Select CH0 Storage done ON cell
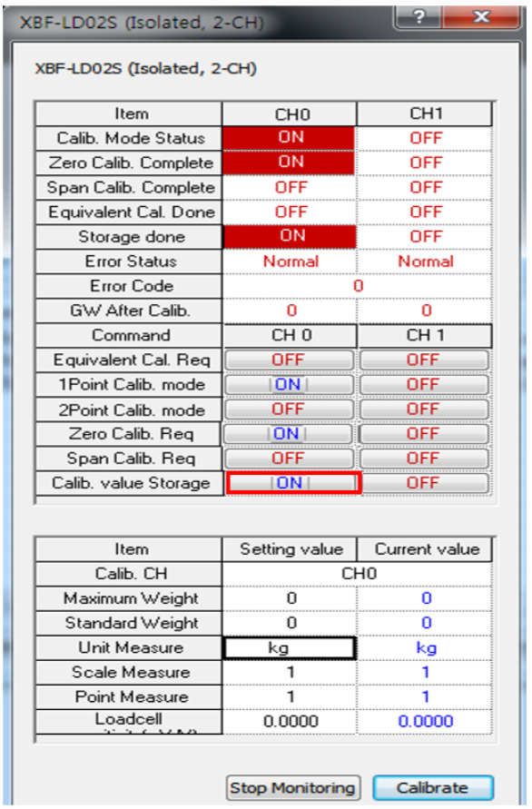 pyautogui.click(x=290, y=236)
